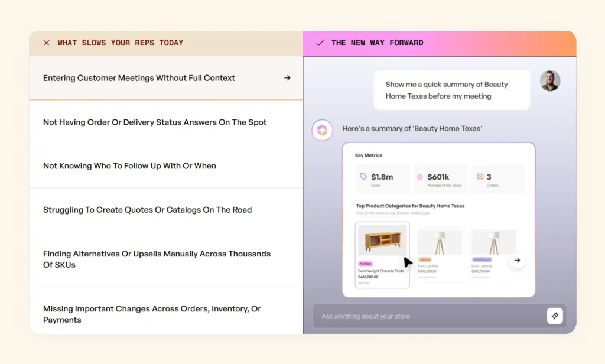
Task: Click the checkmark icon beside The New Way Forward
Action: [320, 43]
